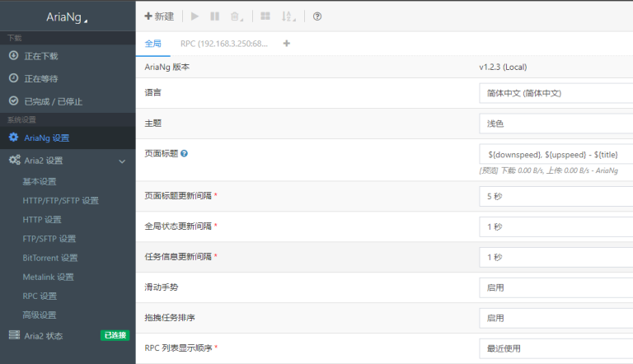Click the 已连接 connected badge
This screenshot has height=364, width=633.
click(115, 335)
